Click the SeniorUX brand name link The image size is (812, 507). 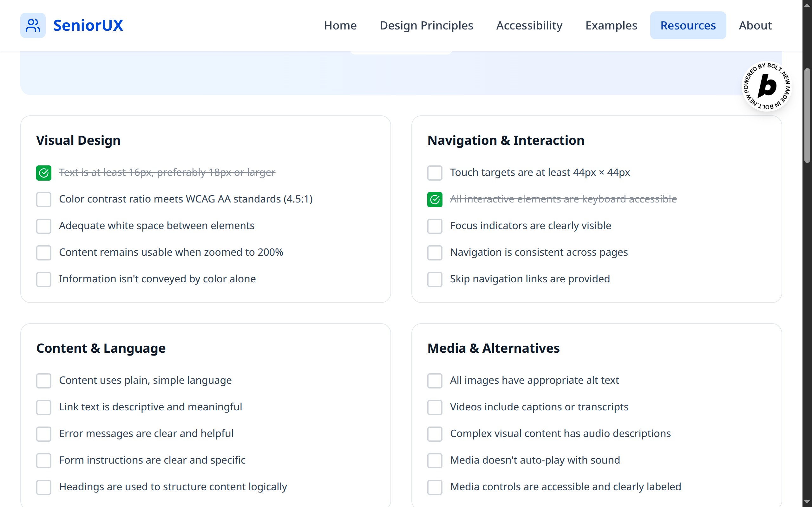[88, 25]
